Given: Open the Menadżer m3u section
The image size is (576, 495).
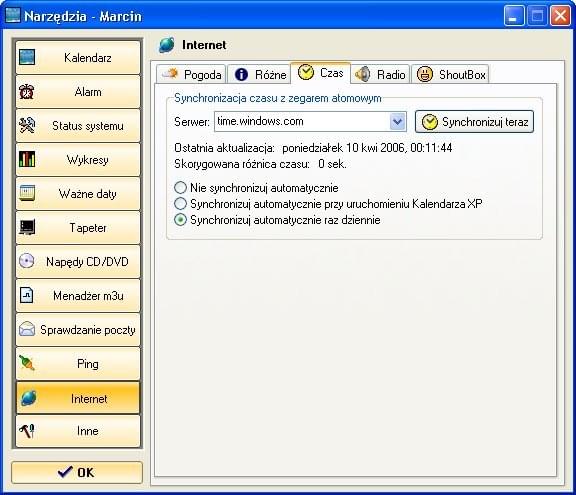Looking at the screenshot, I should coord(78,296).
